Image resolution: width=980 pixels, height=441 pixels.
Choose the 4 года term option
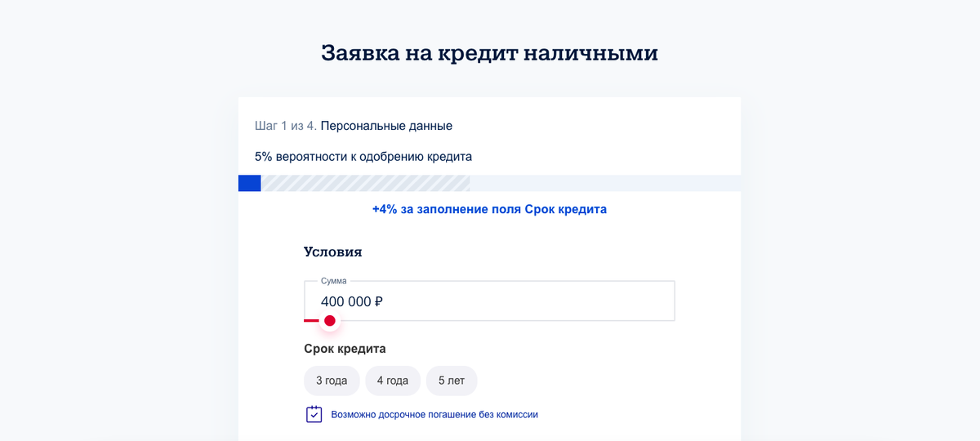pos(393,381)
